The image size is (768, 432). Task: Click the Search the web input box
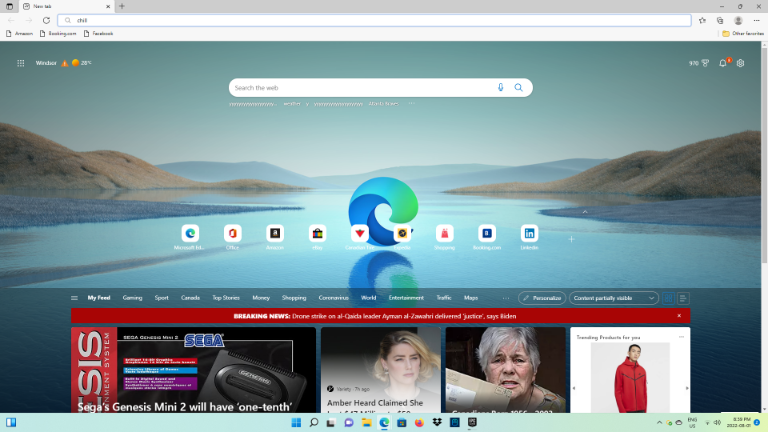point(360,88)
